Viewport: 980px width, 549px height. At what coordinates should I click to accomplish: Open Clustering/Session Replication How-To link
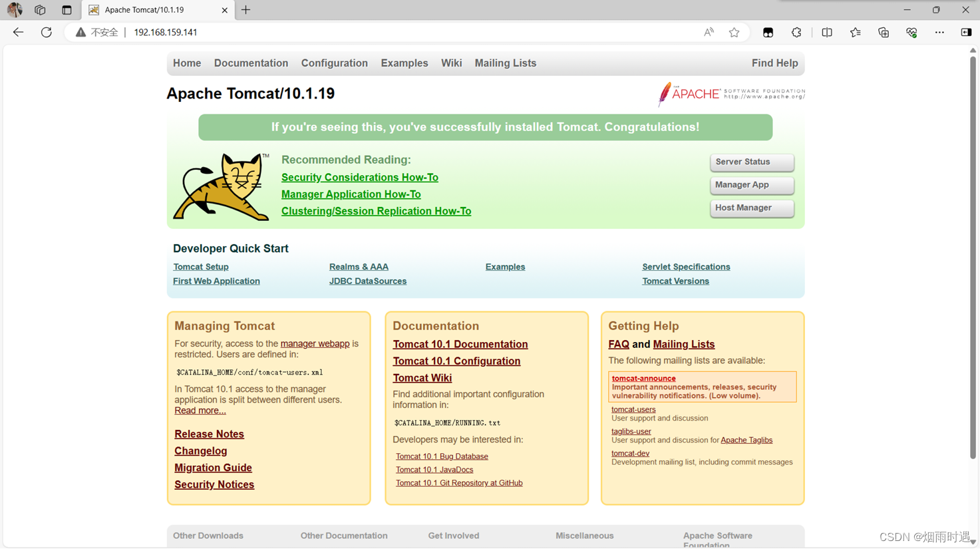coord(376,211)
